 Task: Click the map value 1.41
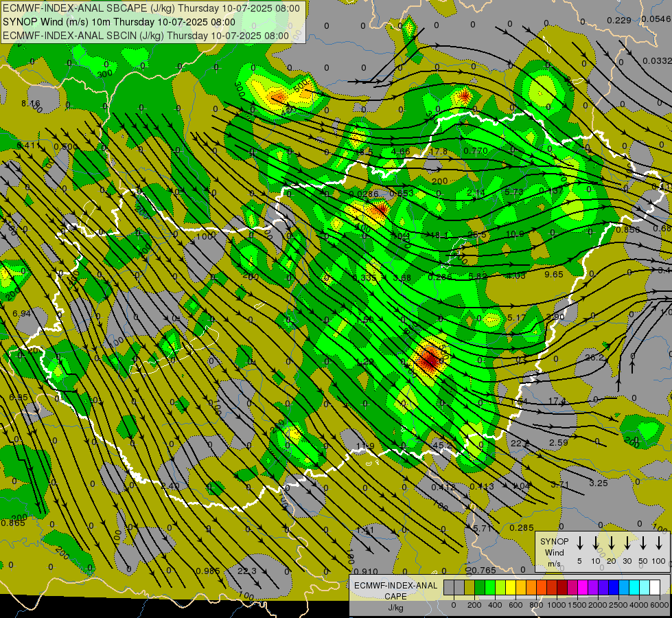[365, 530]
